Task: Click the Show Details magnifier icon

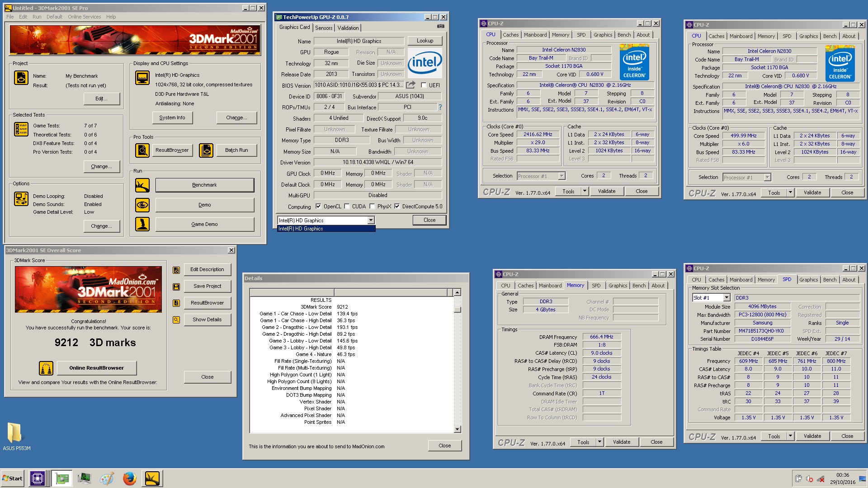Action: tap(176, 320)
